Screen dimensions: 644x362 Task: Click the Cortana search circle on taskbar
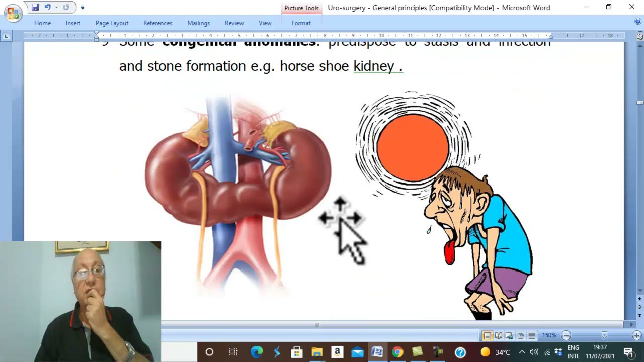[x=209, y=352]
